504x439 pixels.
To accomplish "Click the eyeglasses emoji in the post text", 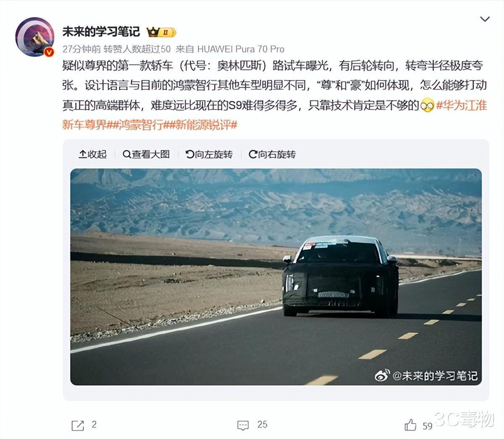I will click(x=427, y=106).
